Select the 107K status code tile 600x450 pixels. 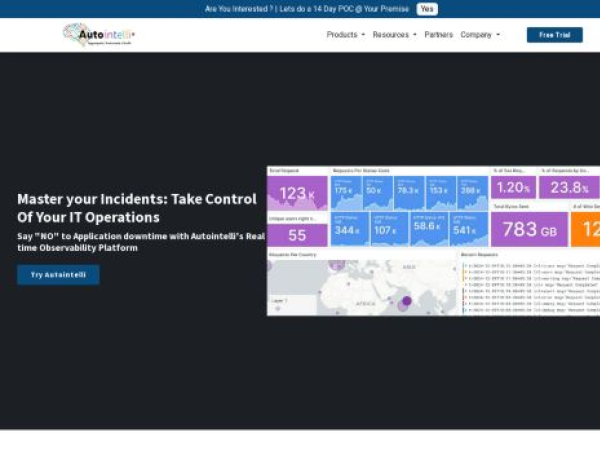click(389, 229)
